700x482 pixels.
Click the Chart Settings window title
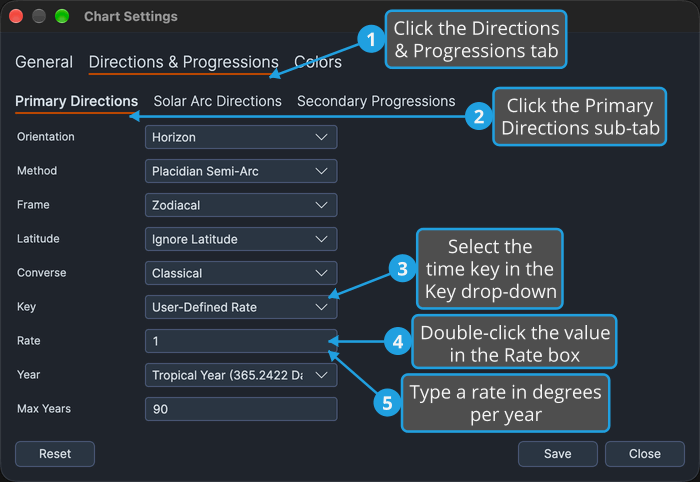coord(131,17)
